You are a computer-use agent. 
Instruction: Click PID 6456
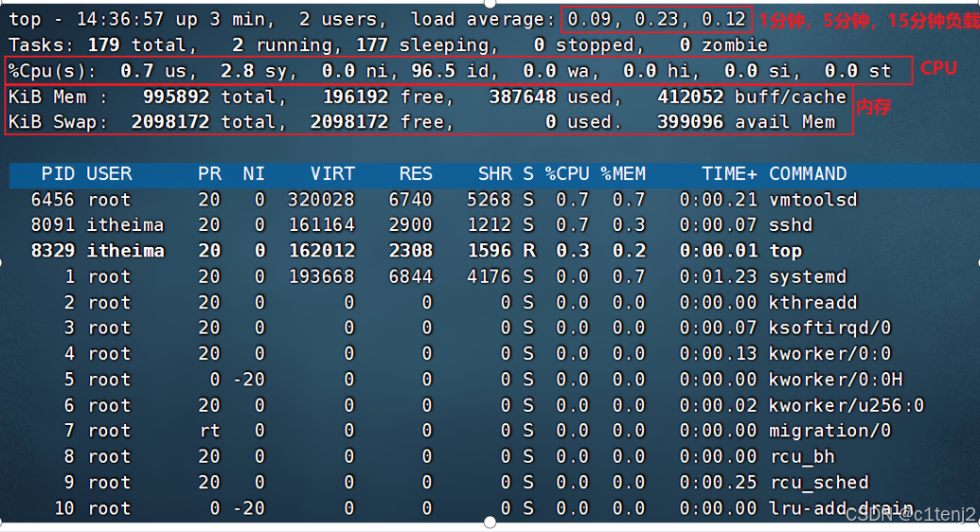pyautogui.click(x=52, y=200)
